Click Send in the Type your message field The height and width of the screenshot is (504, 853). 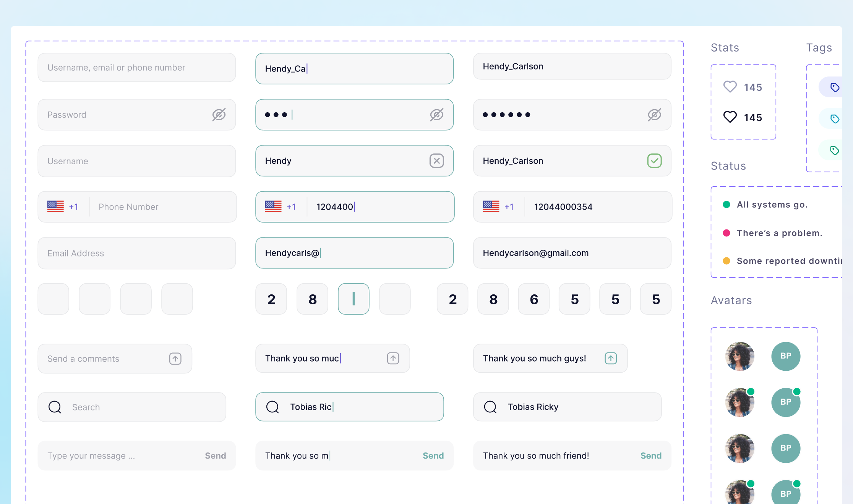coord(215,456)
